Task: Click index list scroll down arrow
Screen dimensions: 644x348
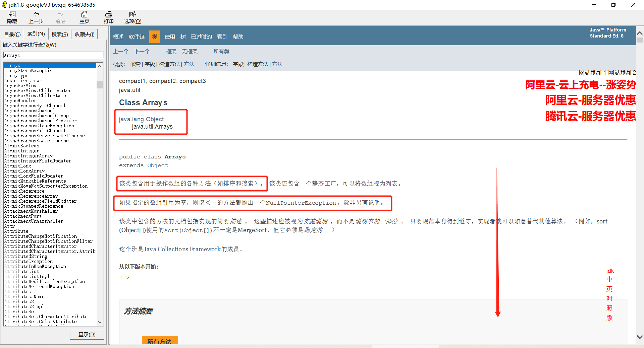Action: (100, 322)
